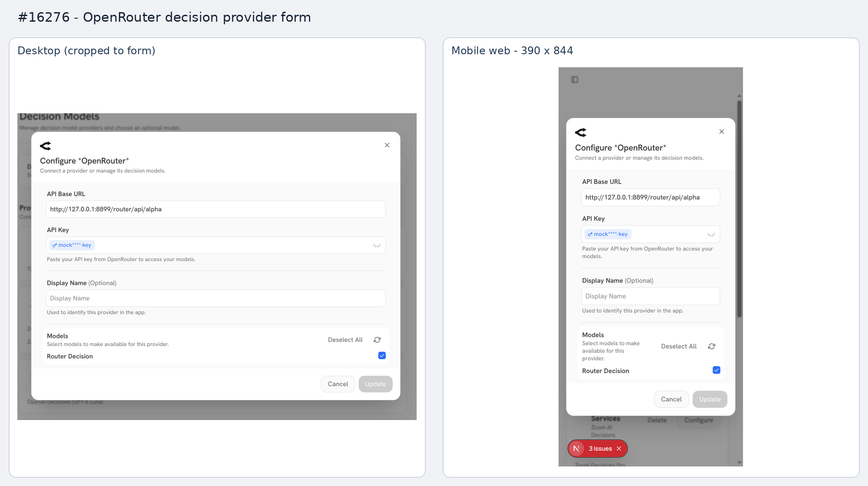This screenshot has width=868, height=486.
Task: Click Deselect All in mobile dialog
Action: [x=679, y=346]
